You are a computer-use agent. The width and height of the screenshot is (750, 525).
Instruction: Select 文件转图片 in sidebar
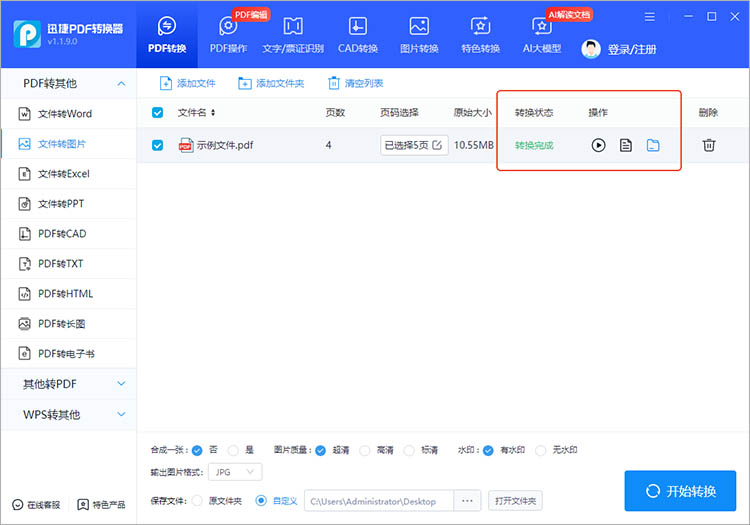coord(69,144)
